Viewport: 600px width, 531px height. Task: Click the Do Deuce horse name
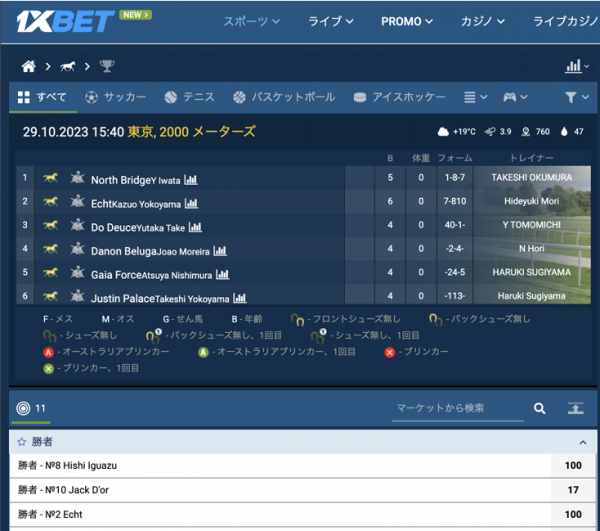click(113, 228)
